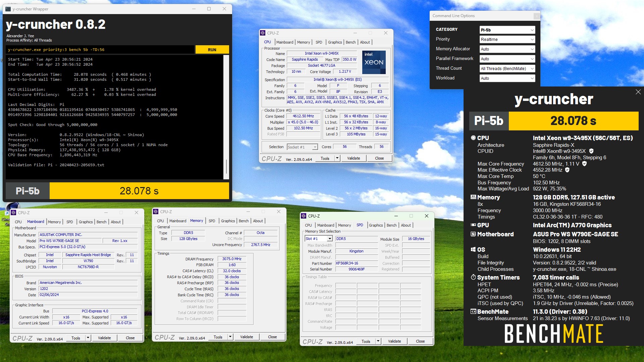Click the BIOS Date 02/06/2024 field
This screenshot has width=644, height=362.
coord(88,295)
